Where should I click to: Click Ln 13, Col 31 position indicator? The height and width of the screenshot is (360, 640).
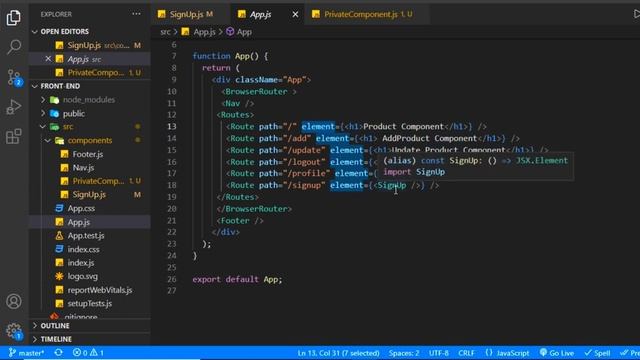(x=338, y=353)
